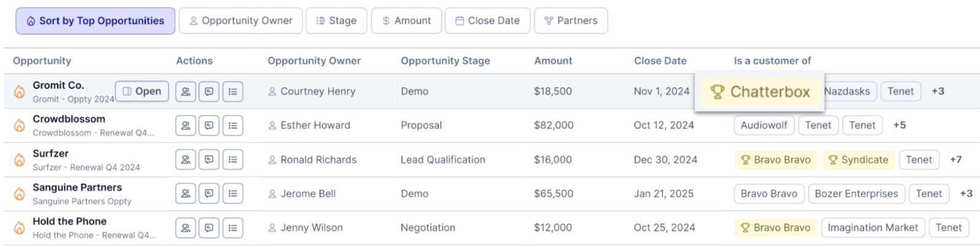Click the Chatterbox partner tag
The height and width of the screenshot is (247, 980).
coord(760,92)
